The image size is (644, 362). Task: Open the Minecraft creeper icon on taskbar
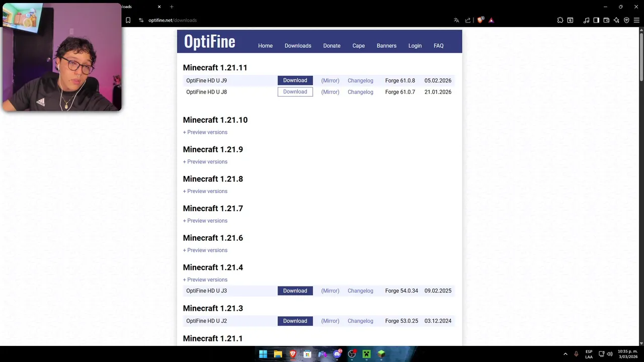tap(367, 354)
